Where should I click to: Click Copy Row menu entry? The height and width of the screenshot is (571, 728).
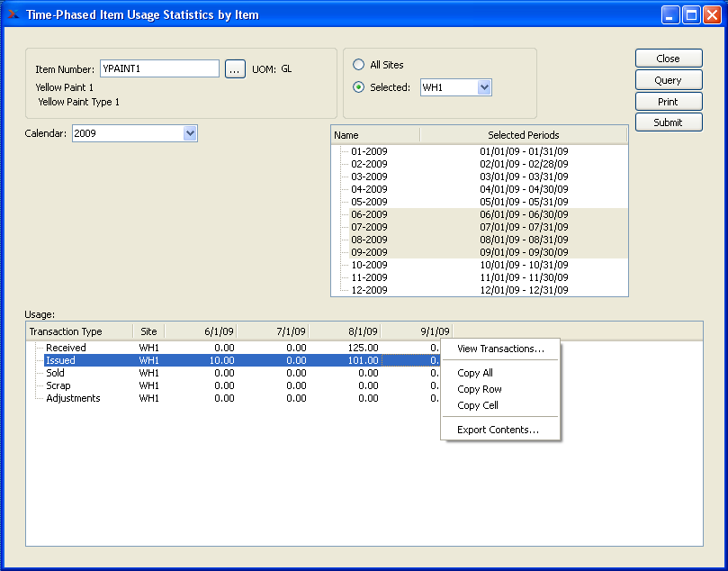[x=479, y=389]
